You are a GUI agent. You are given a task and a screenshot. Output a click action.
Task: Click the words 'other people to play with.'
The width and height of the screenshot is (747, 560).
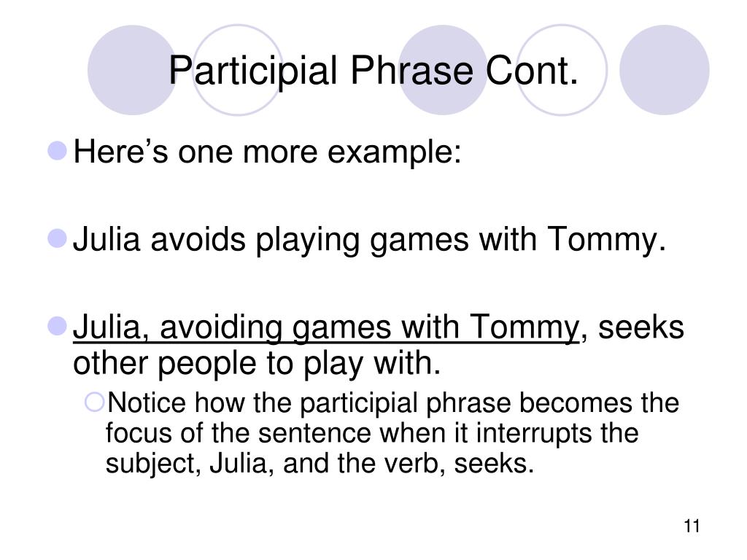257,365
